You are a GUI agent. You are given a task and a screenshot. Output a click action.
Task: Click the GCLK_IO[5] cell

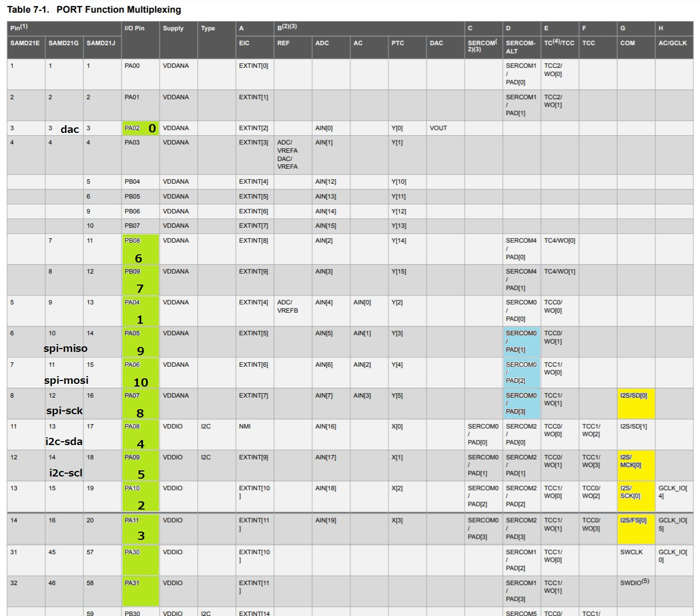[674, 529]
